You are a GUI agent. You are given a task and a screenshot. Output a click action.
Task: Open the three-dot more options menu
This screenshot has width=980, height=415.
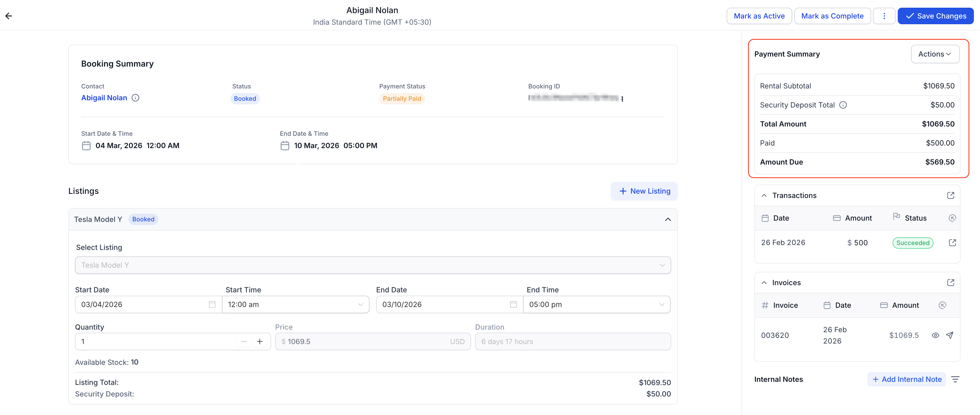[884, 16]
